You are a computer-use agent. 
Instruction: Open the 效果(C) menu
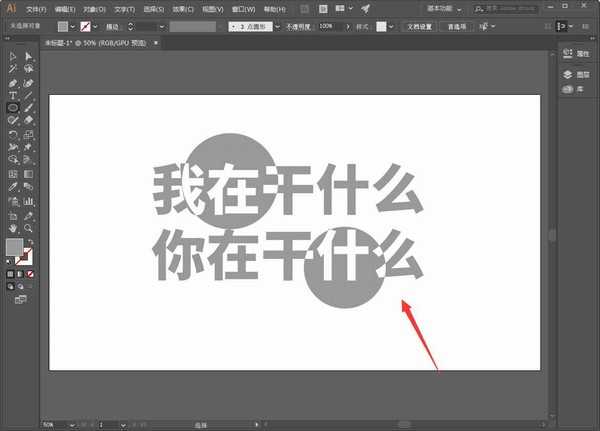[x=181, y=9]
